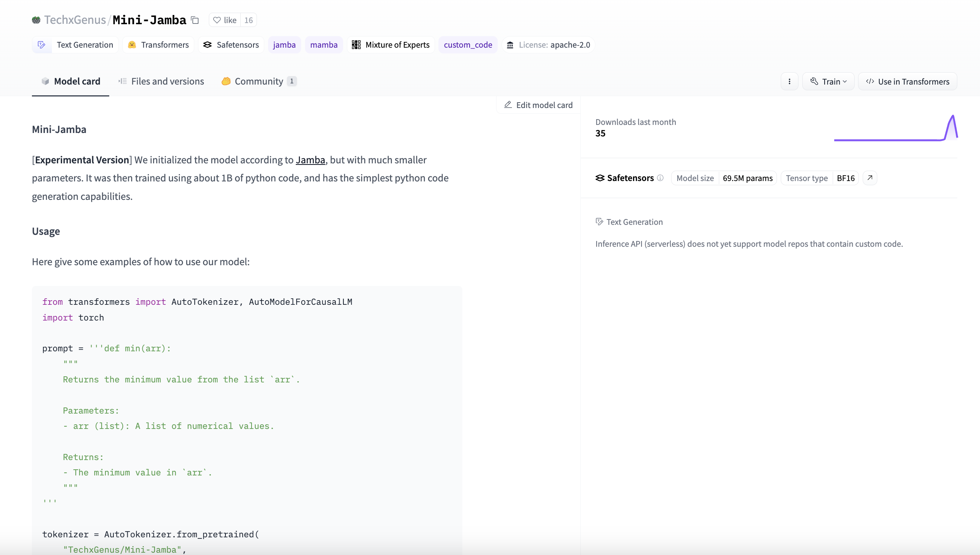Open the Jamba hyperlink in the description

pos(310,160)
